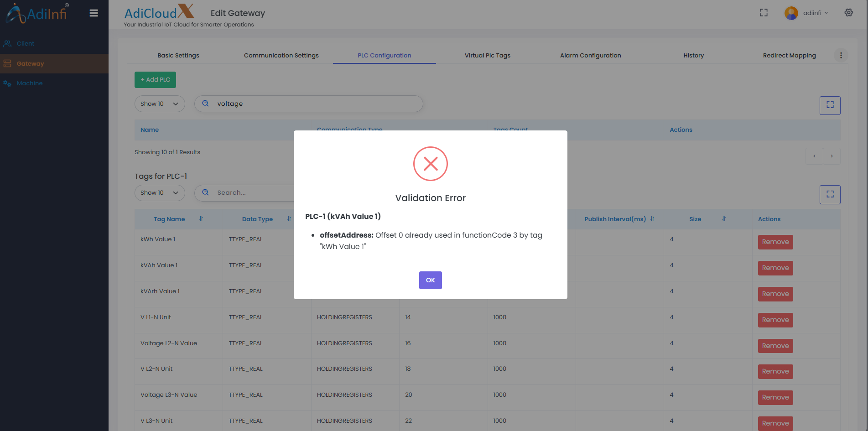
Task: Switch to the Communication Settings tab
Action: coord(281,56)
